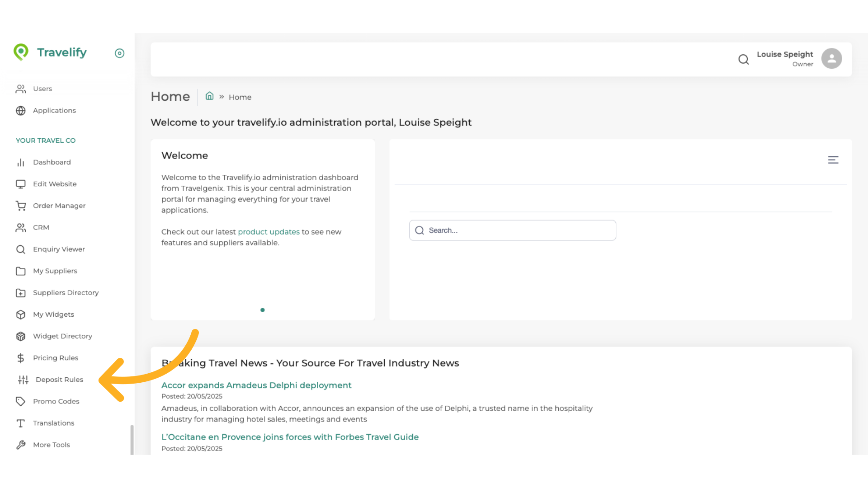
Task: Open L'Occitane en Provence news link
Action: click(290, 437)
